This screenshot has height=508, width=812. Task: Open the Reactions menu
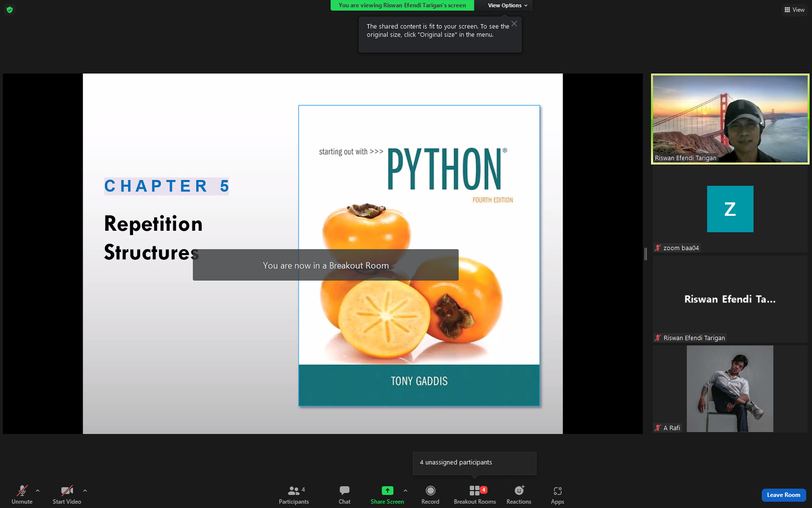[x=519, y=494]
